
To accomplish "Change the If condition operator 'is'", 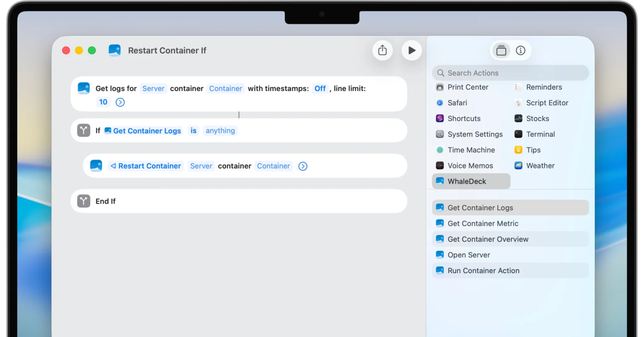I will coord(193,131).
